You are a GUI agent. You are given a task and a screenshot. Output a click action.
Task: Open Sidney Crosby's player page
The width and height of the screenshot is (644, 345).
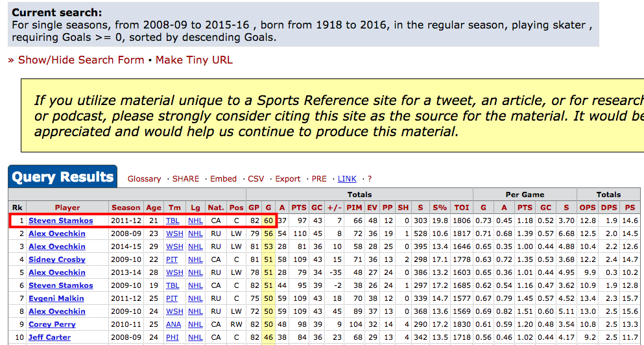(x=57, y=259)
